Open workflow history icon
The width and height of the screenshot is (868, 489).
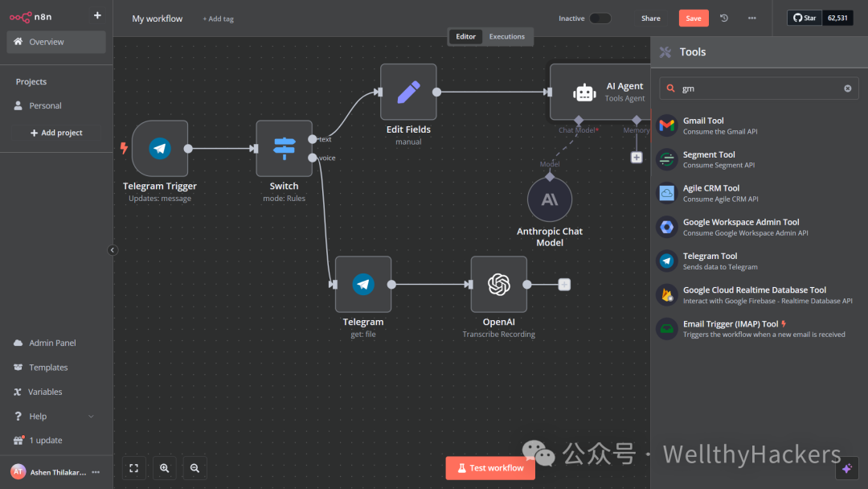723,18
